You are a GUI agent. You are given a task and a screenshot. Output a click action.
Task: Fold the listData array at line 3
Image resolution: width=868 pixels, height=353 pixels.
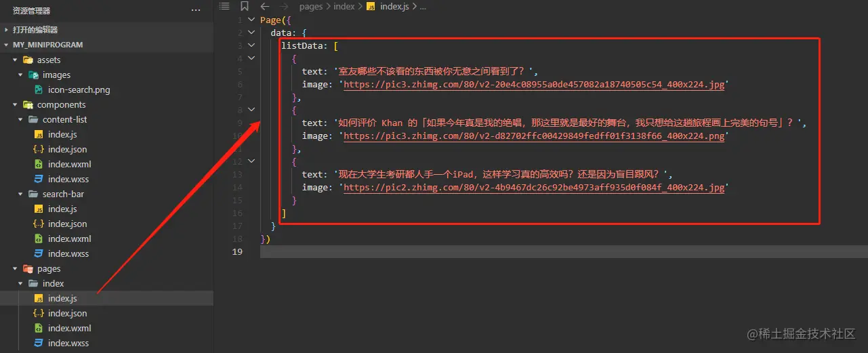pyautogui.click(x=251, y=45)
